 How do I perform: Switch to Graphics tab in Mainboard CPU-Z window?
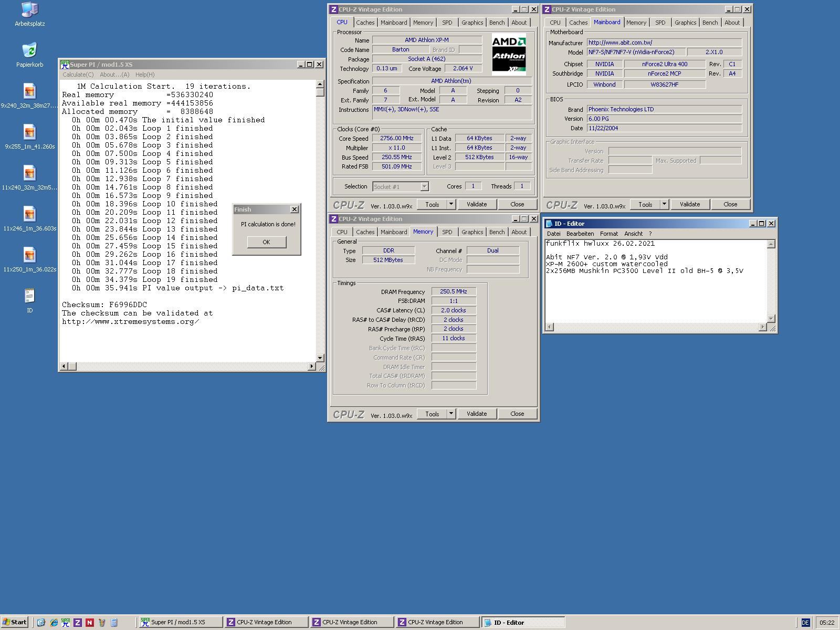point(685,23)
